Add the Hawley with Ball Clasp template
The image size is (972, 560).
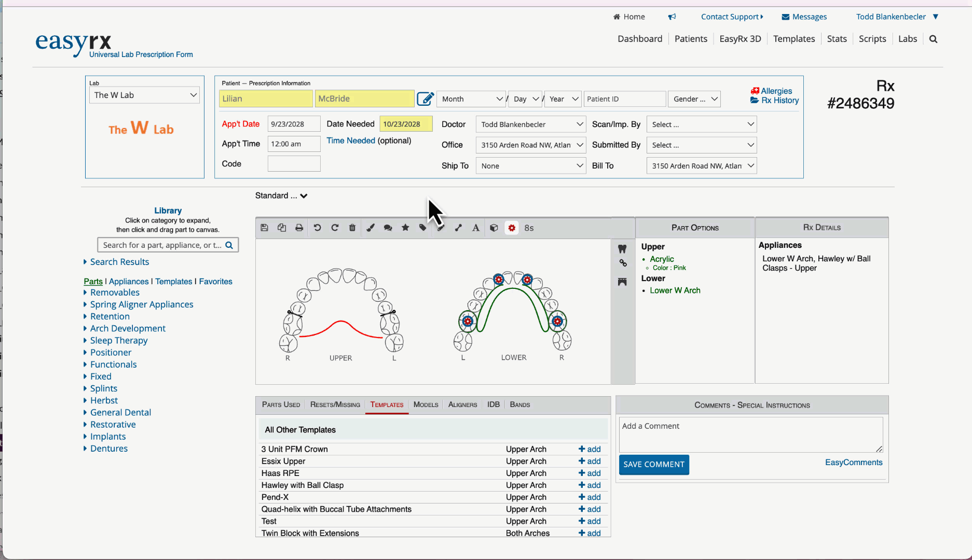click(x=590, y=485)
